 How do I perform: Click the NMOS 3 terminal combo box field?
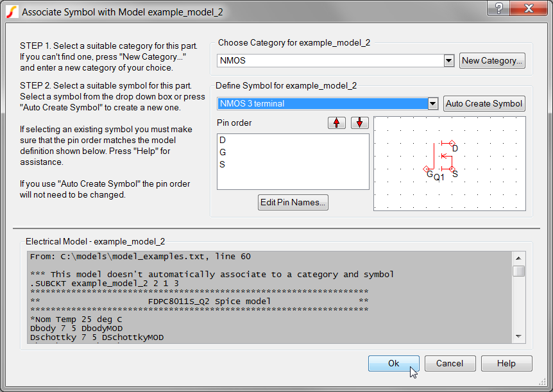pos(322,103)
